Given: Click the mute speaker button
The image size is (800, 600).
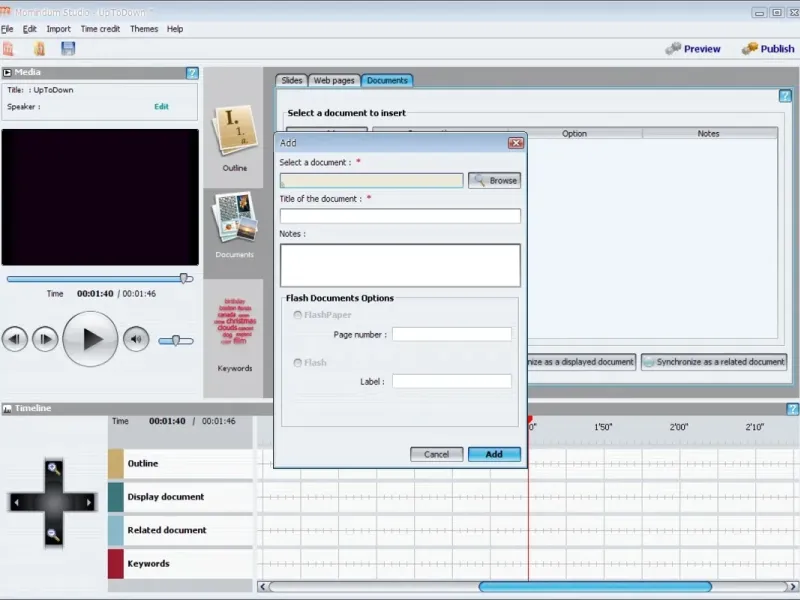Looking at the screenshot, I should click(136, 339).
